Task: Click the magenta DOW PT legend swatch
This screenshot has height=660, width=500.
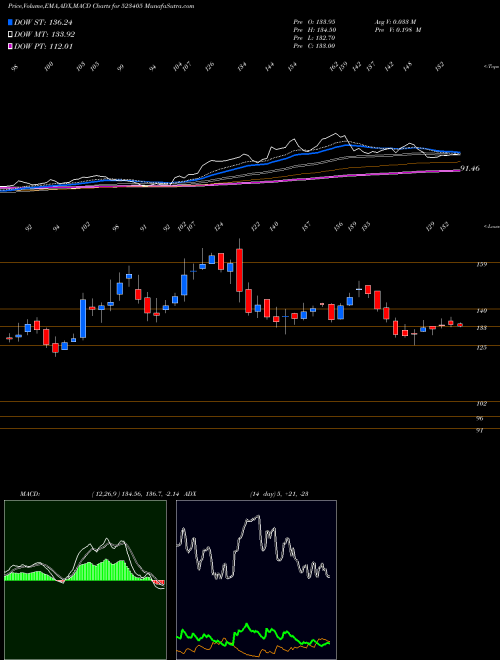Action: click(10, 46)
